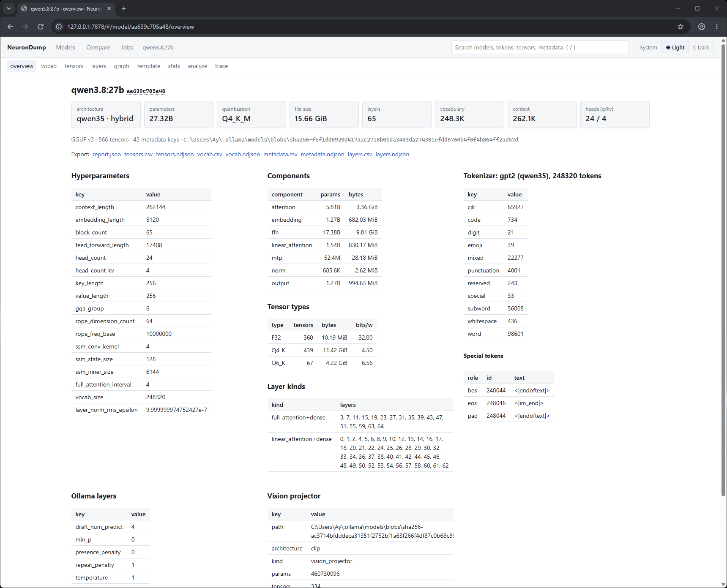Export vocab.ndjson
Viewport: 727px width, 588px height.
coord(243,154)
